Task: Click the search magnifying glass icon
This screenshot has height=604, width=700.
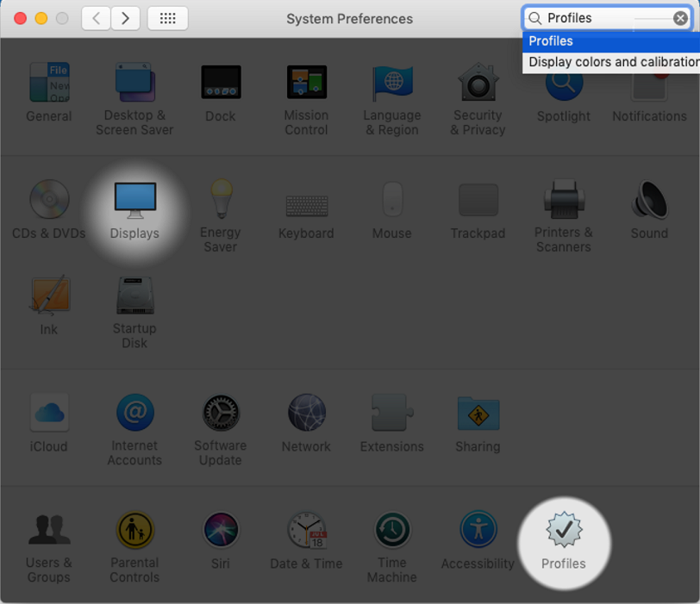Action: 534,18
